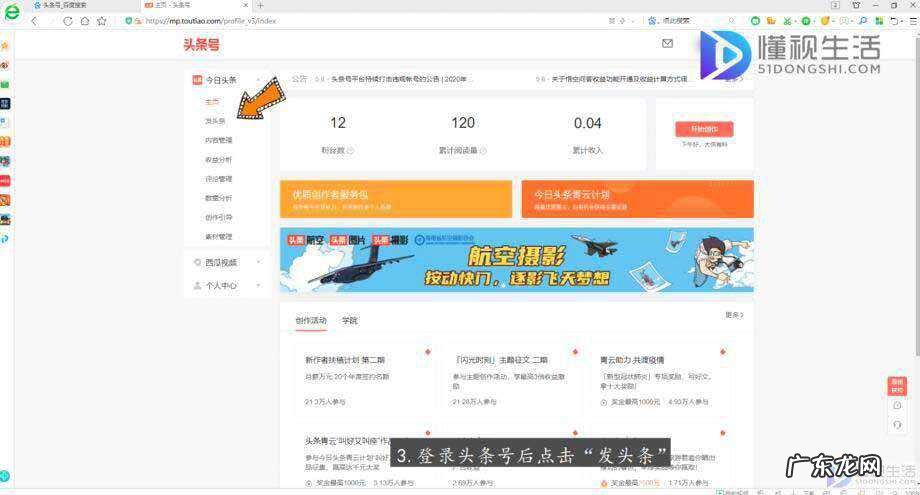Viewport: 920px width, 495px height.
Task: Close the 主页 - 头条号 browser tab
Action: pos(245,5)
